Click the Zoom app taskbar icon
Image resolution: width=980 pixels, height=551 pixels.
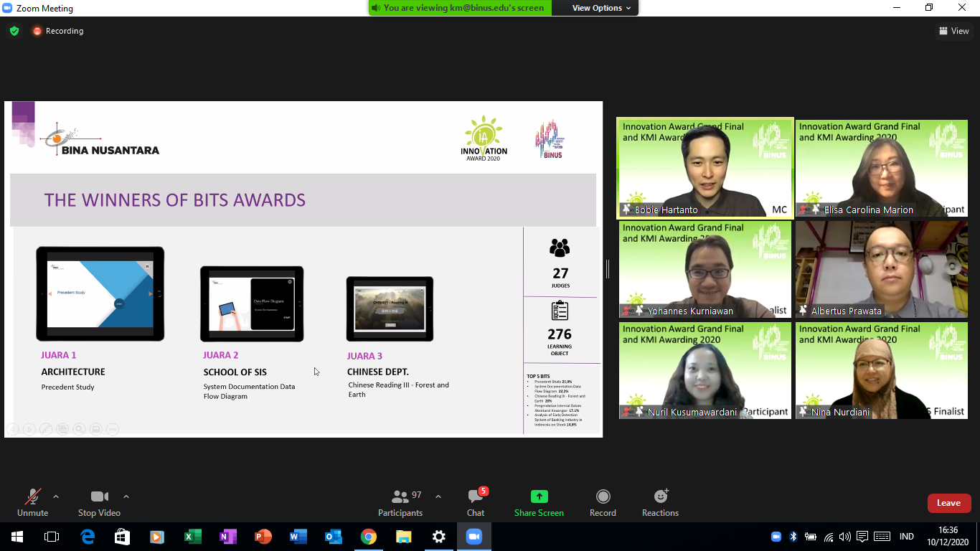[474, 537]
